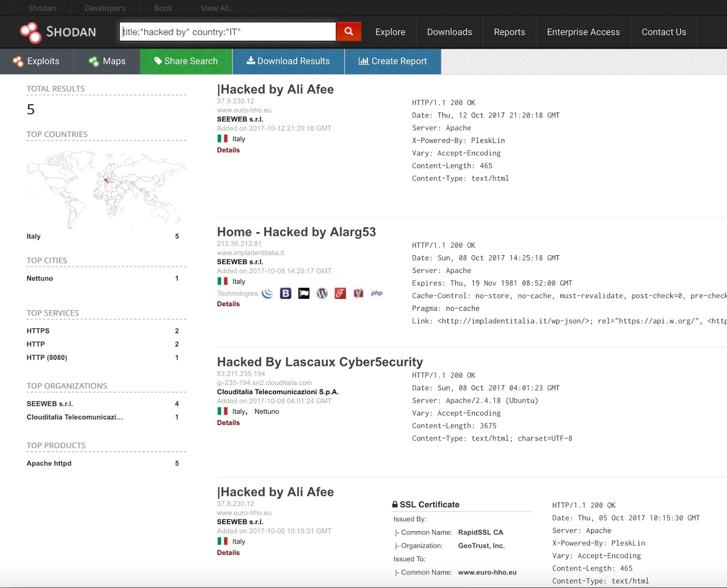Open the Shodan tab in top bar
Screen dimensions: 727x588
point(42,8)
